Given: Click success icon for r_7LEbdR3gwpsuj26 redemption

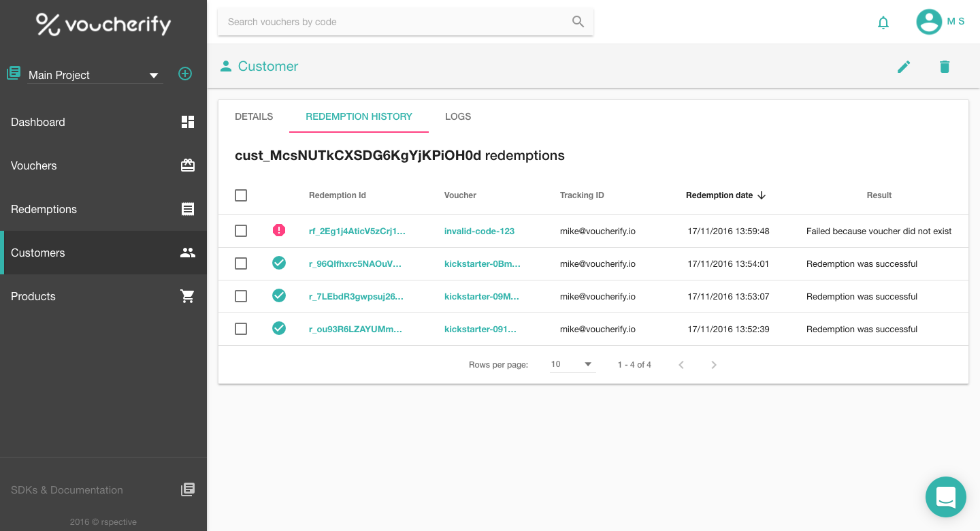Looking at the screenshot, I should [x=279, y=295].
